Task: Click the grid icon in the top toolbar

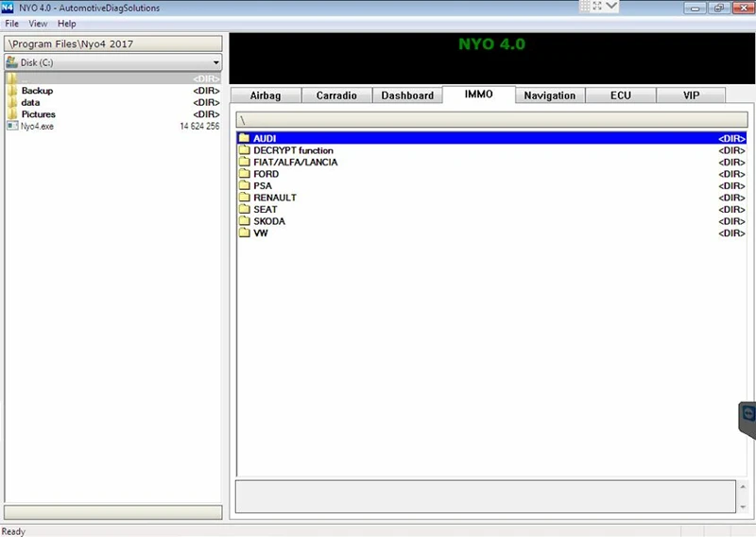Action: [584, 6]
